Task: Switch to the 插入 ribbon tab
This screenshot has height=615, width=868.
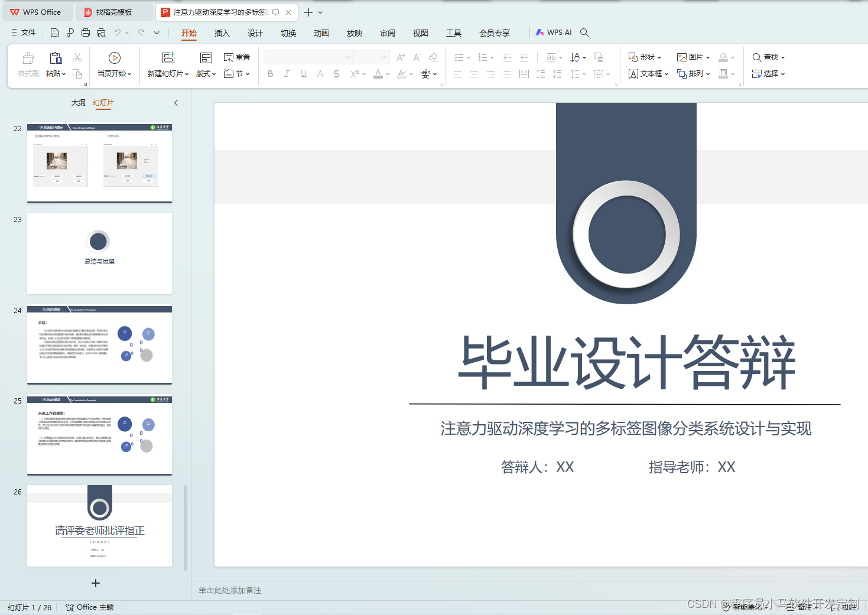Action: (x=222, y=33)
